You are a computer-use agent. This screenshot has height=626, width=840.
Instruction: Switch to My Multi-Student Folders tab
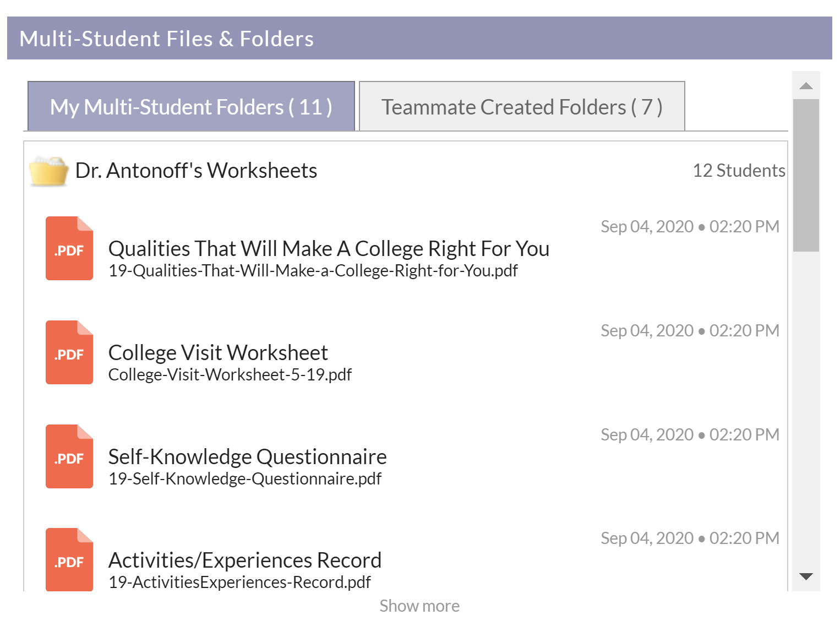coord(191,106)
